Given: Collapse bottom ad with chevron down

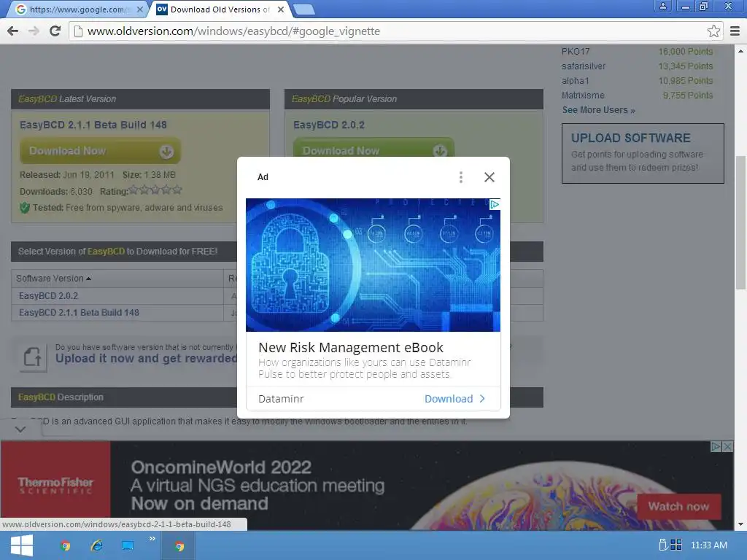Looking at the screenshot, I should click(20, 429).
